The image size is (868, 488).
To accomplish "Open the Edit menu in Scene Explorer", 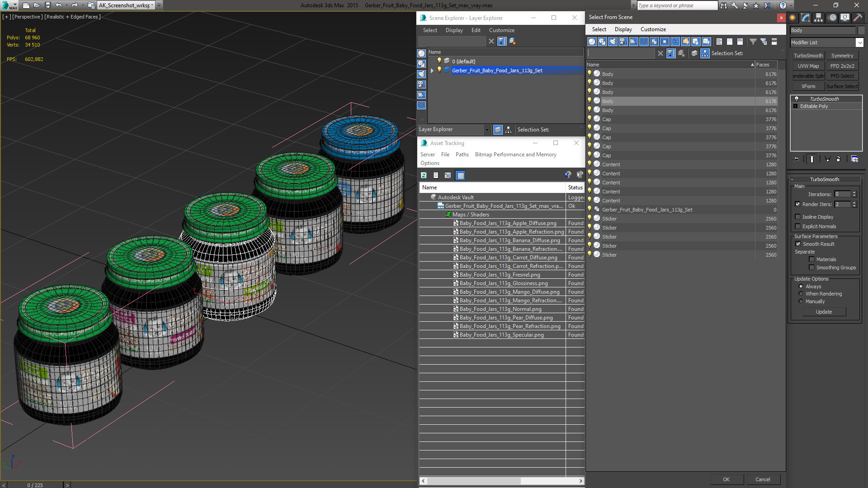I will click(476, 30).
